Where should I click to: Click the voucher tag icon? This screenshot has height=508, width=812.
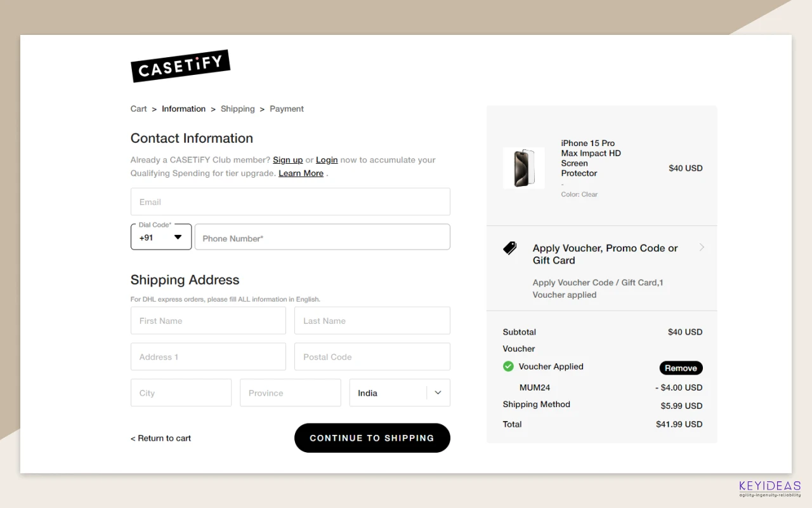point(510,248)
